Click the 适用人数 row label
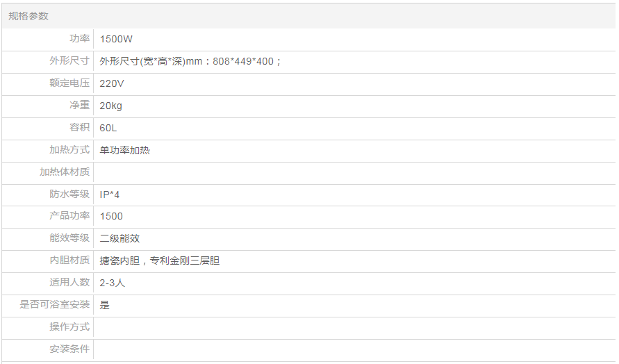The width and height of the screenshot is (619, 364). (x=69, y=283)
